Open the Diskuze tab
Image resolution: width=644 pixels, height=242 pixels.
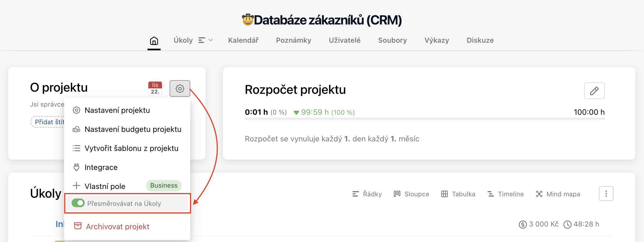480,40
